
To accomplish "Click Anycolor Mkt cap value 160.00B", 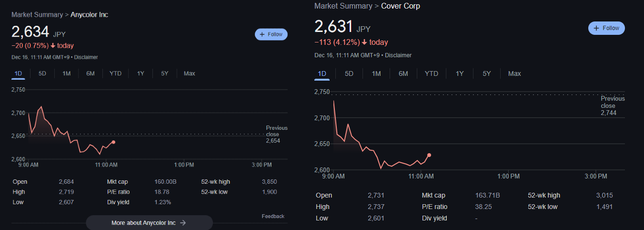I will pyautogui.click(x=166, y=182).
